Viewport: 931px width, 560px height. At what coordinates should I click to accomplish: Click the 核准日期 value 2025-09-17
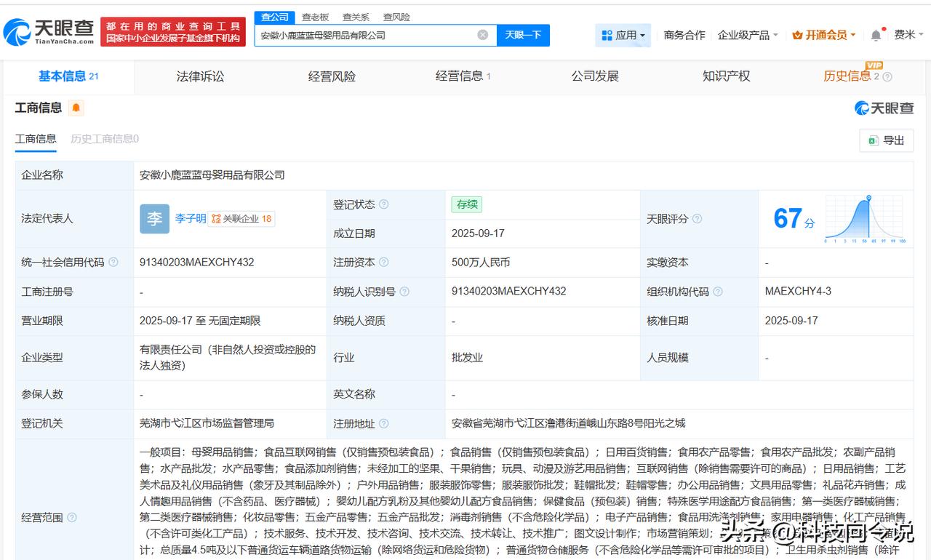tap(791, 321)
